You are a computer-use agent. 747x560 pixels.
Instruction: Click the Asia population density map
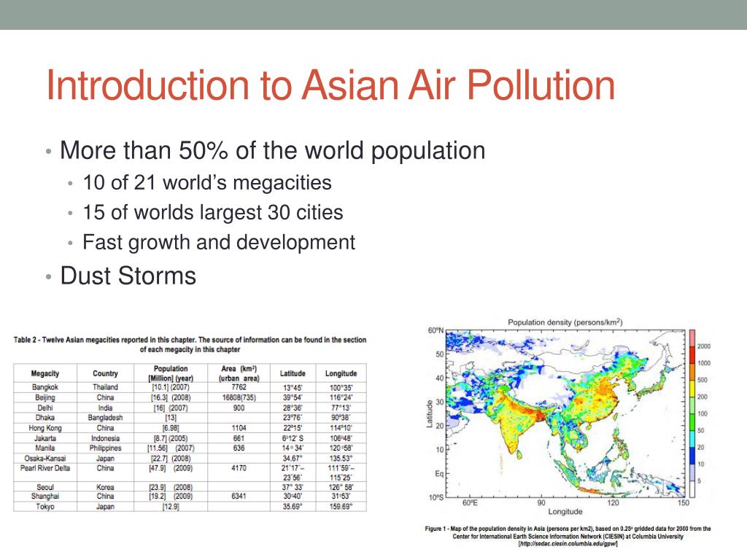point(565,413)
